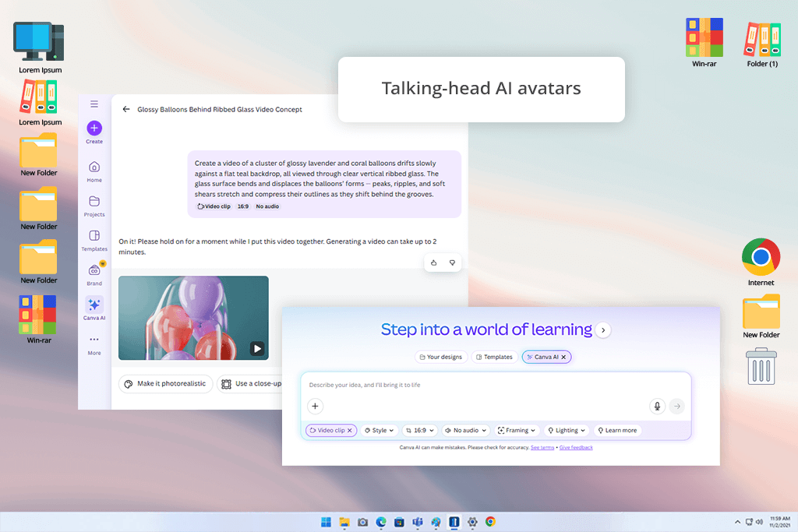The image size is (798, 532).
Task: Open Chrome from the taskbar
Action: click(x=491, y=522)
